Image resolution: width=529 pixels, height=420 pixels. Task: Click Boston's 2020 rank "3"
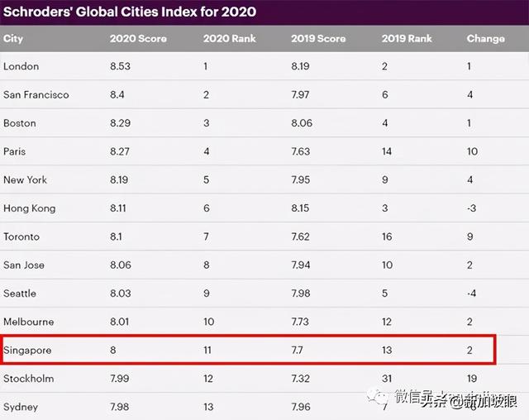pyautogui.click(x=207, y=123)
